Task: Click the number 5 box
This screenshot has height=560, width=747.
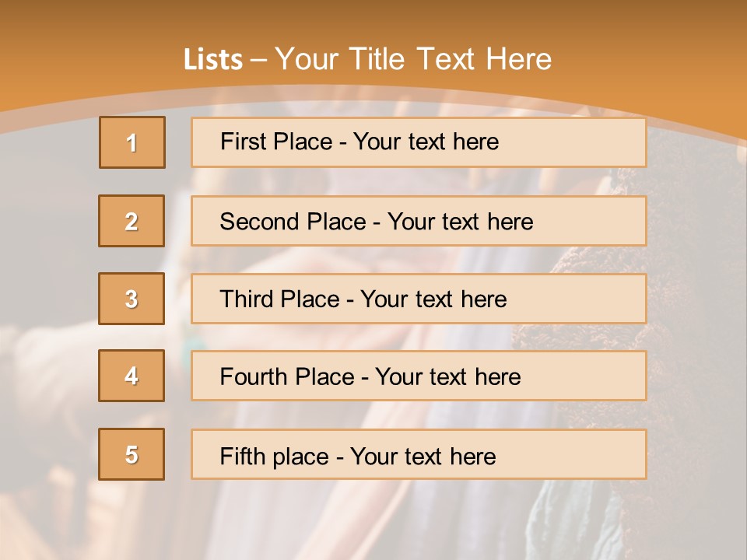Action: (x=132, y=454)
